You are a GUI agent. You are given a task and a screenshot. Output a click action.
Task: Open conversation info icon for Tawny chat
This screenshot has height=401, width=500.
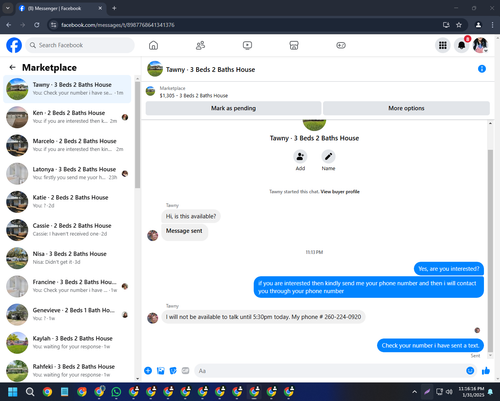coord(482,69)
